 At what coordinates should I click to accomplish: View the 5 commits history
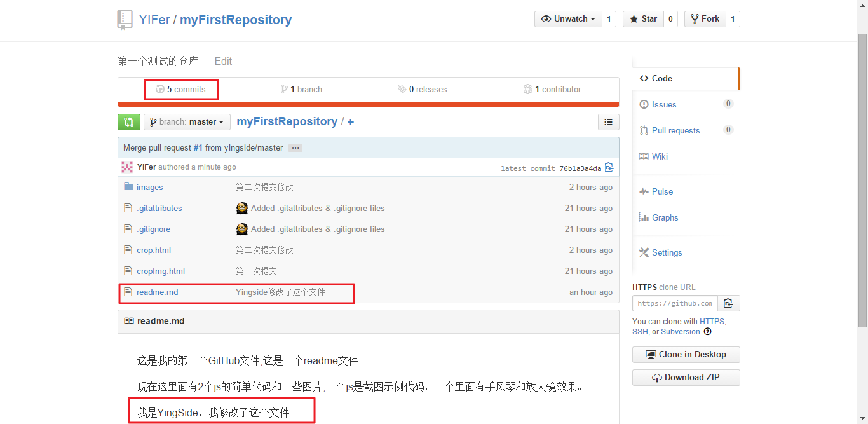click(x=181, y=89)
